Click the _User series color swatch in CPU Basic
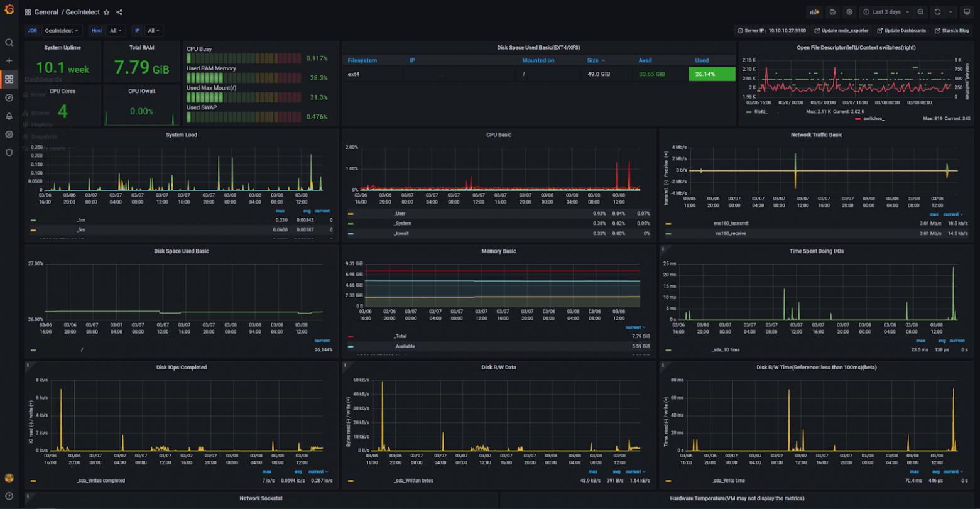 point(351,214)
